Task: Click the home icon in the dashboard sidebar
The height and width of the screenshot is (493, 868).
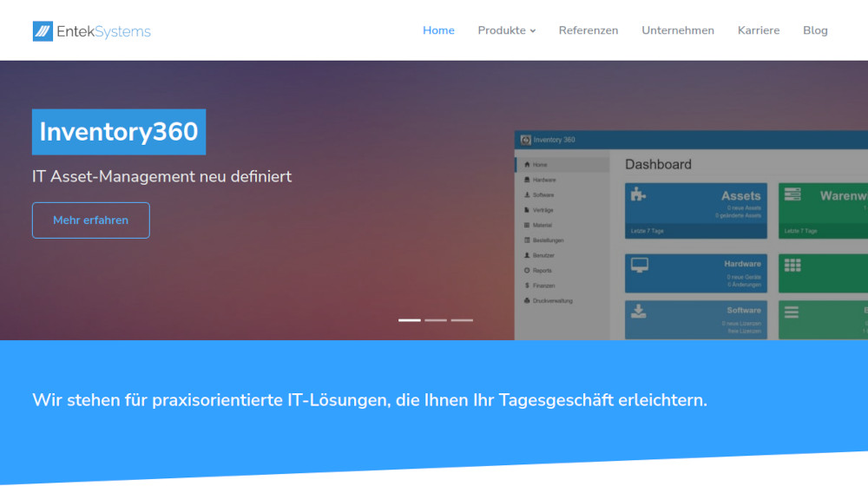Action: (527, 164)
